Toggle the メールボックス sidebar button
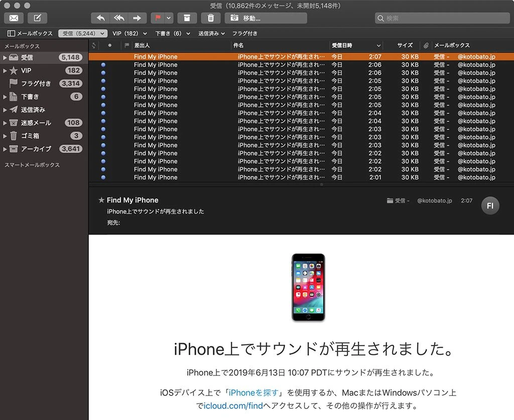514x420 pixels. point(30,34)
